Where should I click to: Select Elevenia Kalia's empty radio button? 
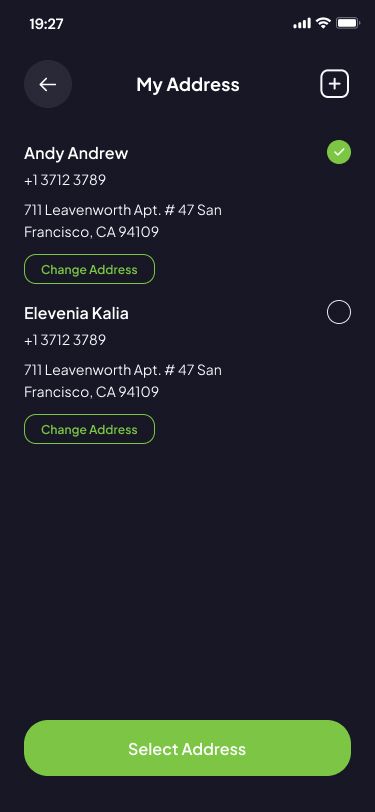pyautogui.click(x=339, y=312)
